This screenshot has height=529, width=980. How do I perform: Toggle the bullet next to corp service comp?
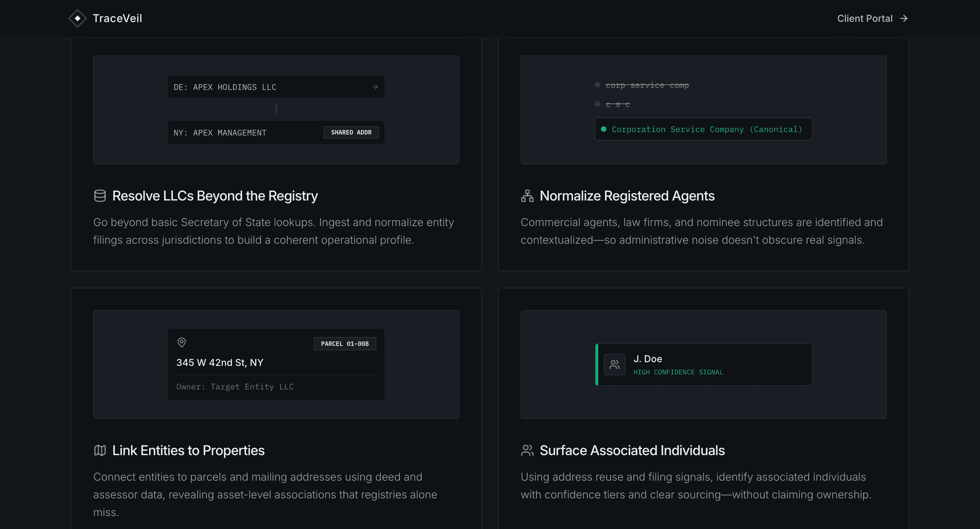597,85
